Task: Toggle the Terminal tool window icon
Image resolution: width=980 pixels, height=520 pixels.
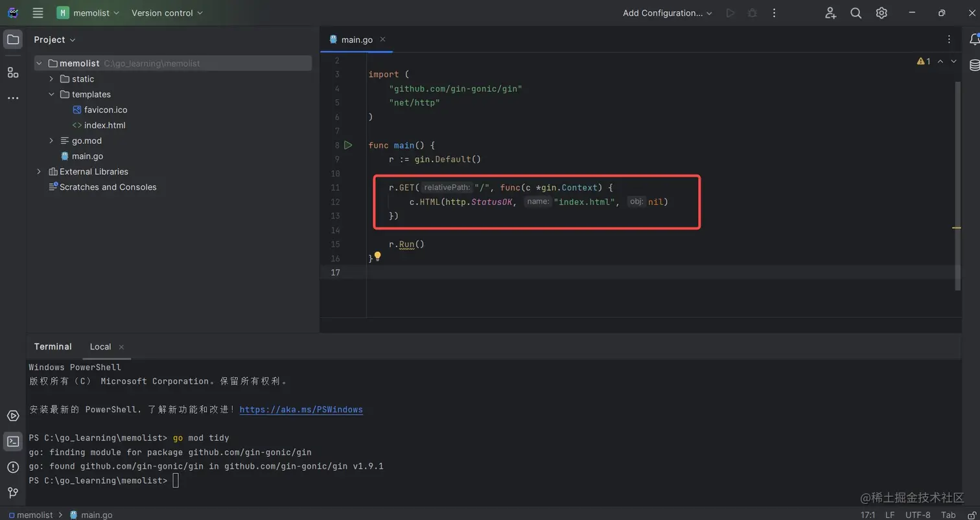Action: point(13,442)
